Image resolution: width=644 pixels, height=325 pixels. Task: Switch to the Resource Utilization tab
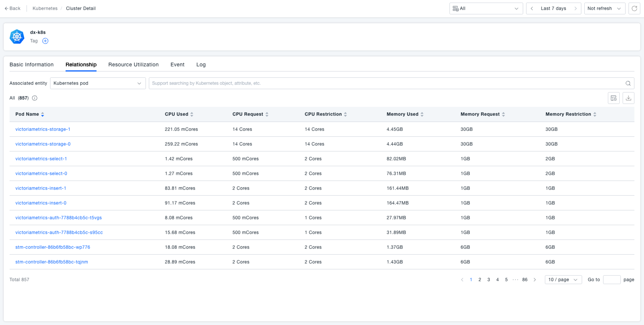(x=133, y=64)
